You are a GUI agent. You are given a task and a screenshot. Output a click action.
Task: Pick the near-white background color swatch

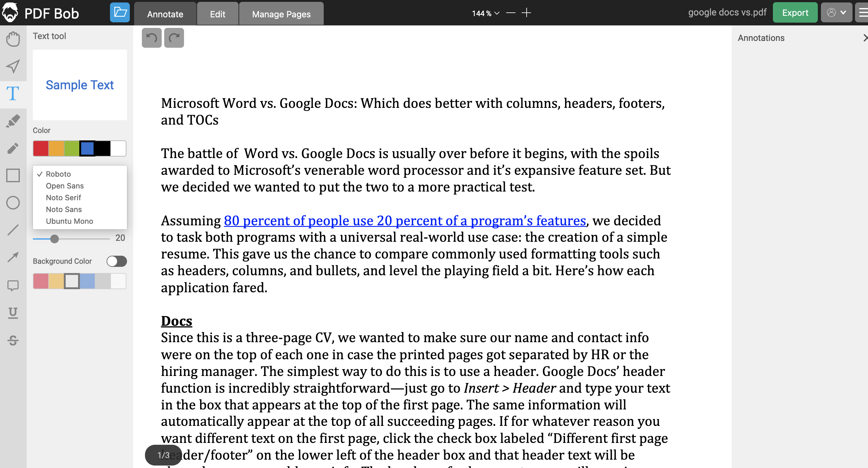point(118,281)
